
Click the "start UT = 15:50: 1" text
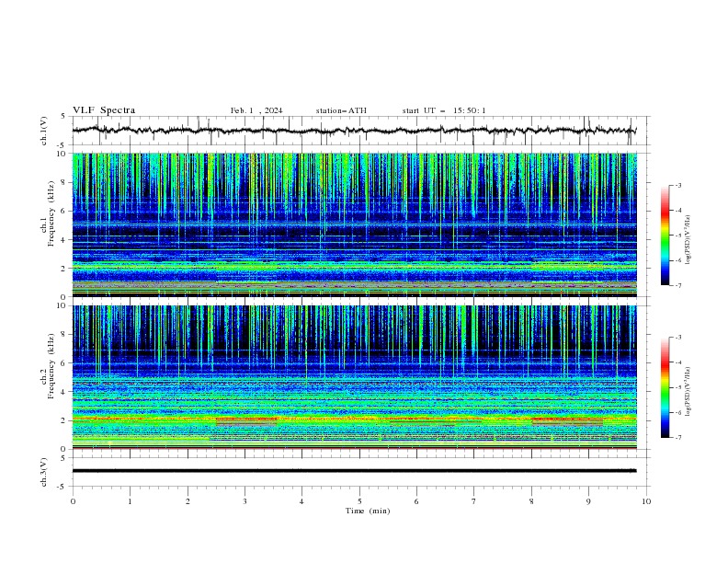(x=444, y=110)
